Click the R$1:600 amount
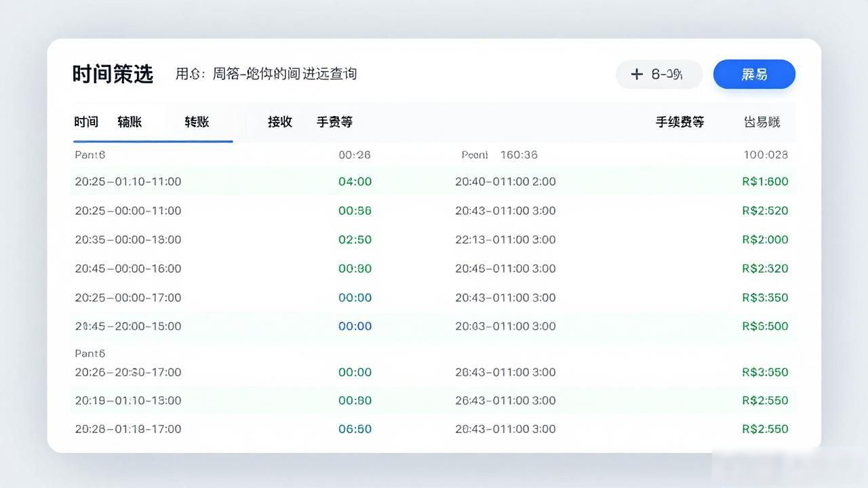Image resolution: width=868 pixels, height=488 pixels. click(765, 182)
